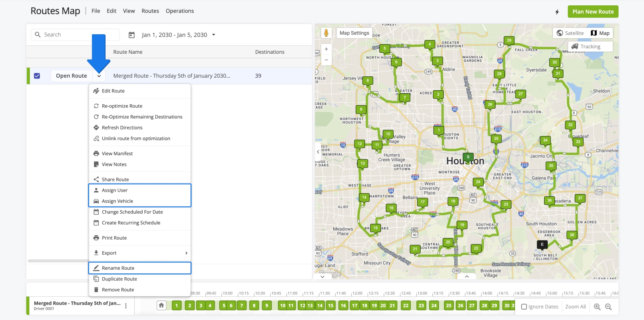Click the map zoom-out minus control
The height and width of the screenshot is (320, 644).
pos(326,60)
